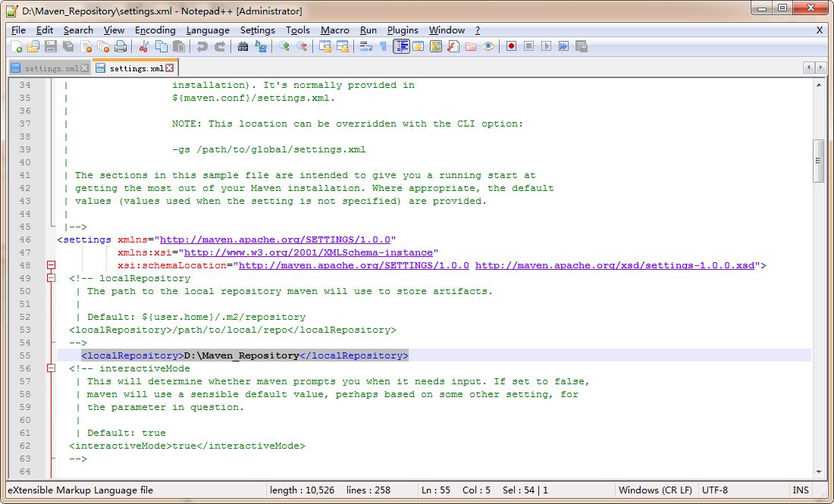Click UTF-8 encoding in the status bar
This screenshot has height=504, width=834.
[x=715, y=490]
